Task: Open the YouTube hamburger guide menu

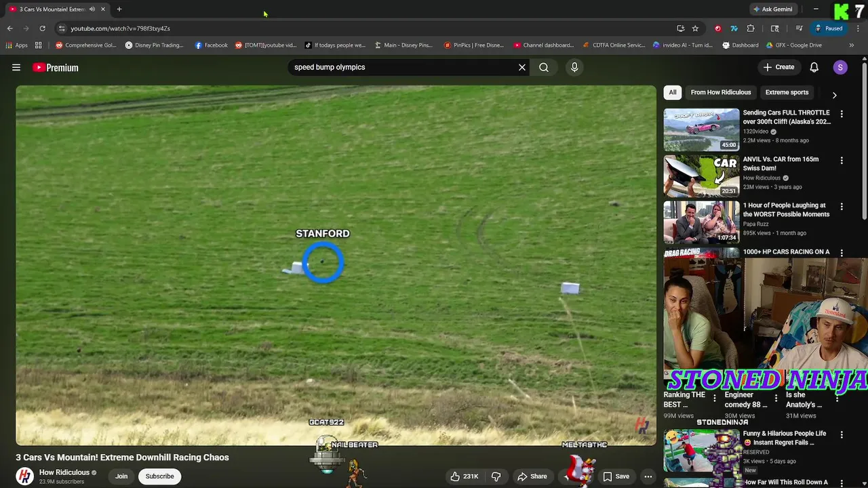Action: coord(16,67)
